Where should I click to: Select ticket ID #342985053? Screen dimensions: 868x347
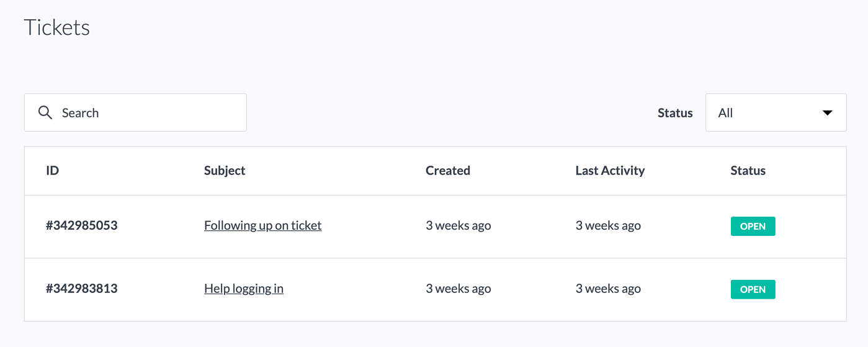point(82,225)
